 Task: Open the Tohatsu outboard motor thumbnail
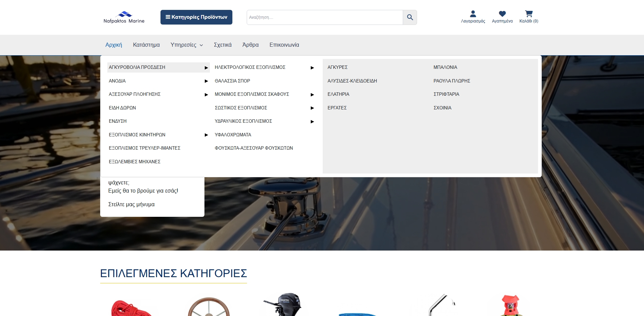[283, 304]
